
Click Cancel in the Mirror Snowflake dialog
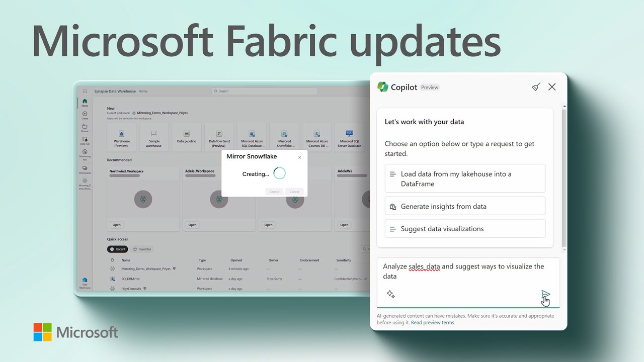tap(294, 192)
